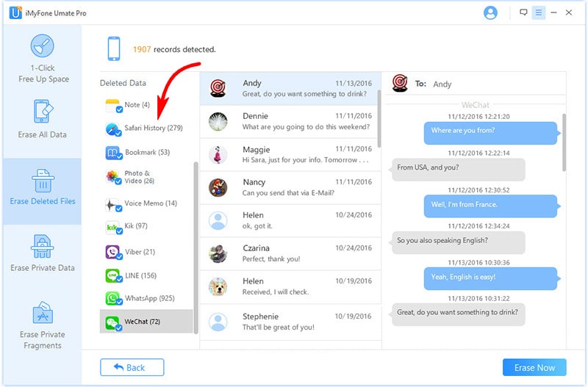
Task: Open Erase Private Data lock icon
Action: click(x=42, y=247)
